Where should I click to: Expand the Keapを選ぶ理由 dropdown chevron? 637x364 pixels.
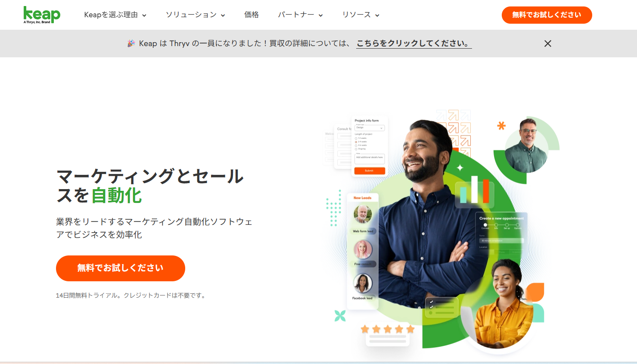click(x=144, y=16)
